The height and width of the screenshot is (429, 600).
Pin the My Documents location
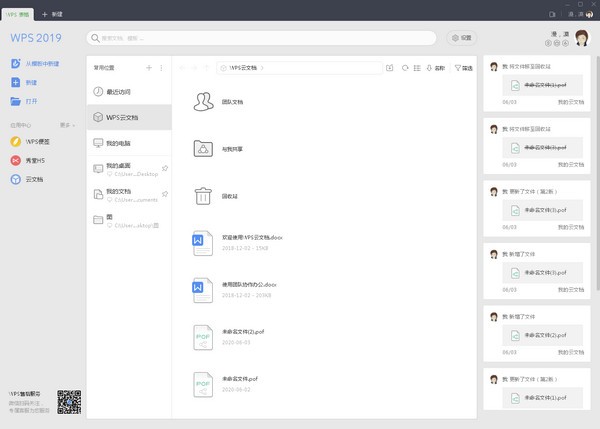tap(165, 194)
